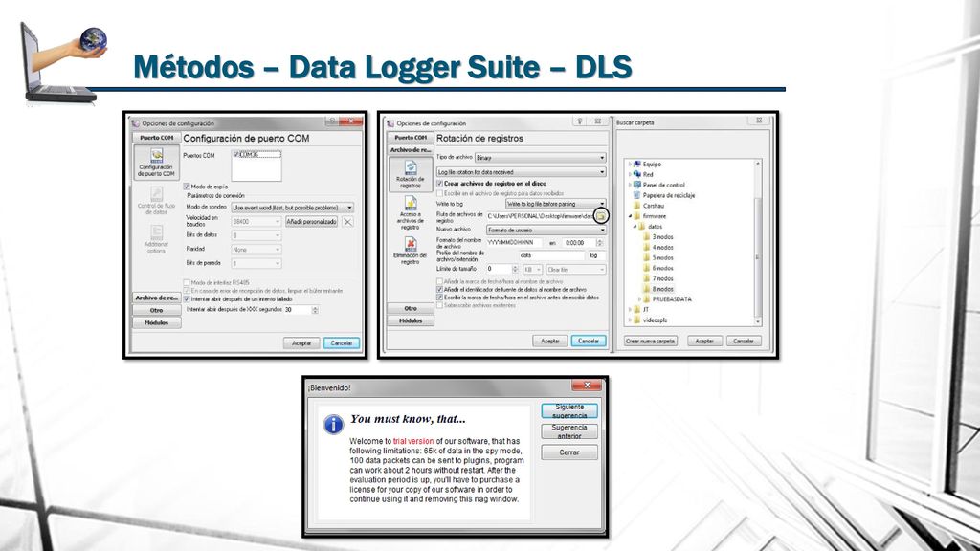Select Puerto COM tab in Rotación dialog
Screen dimensions: 980x551
411,138
